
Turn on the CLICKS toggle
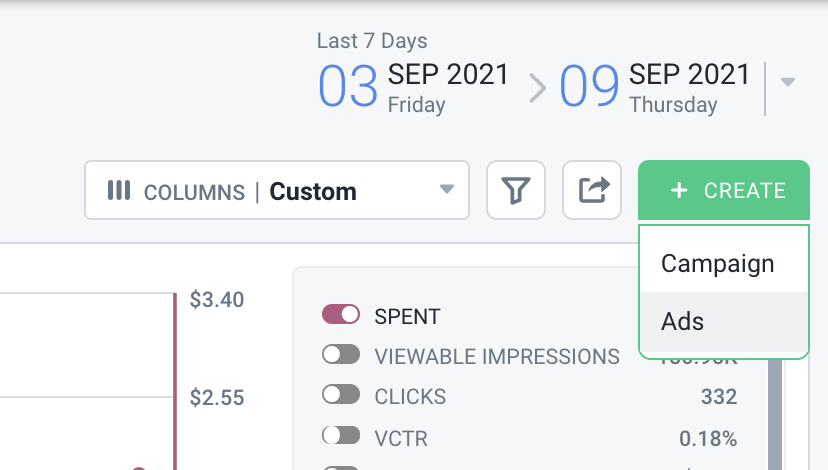click(341, 394)
